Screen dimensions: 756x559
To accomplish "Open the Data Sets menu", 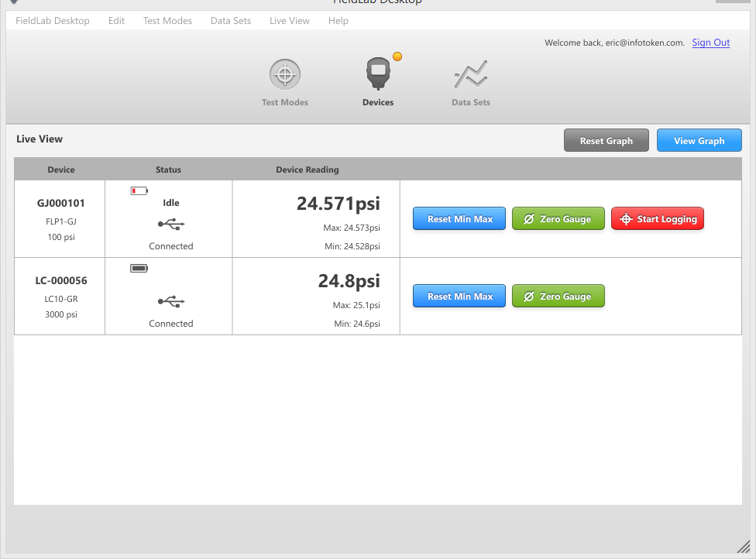I will (231, 21).
